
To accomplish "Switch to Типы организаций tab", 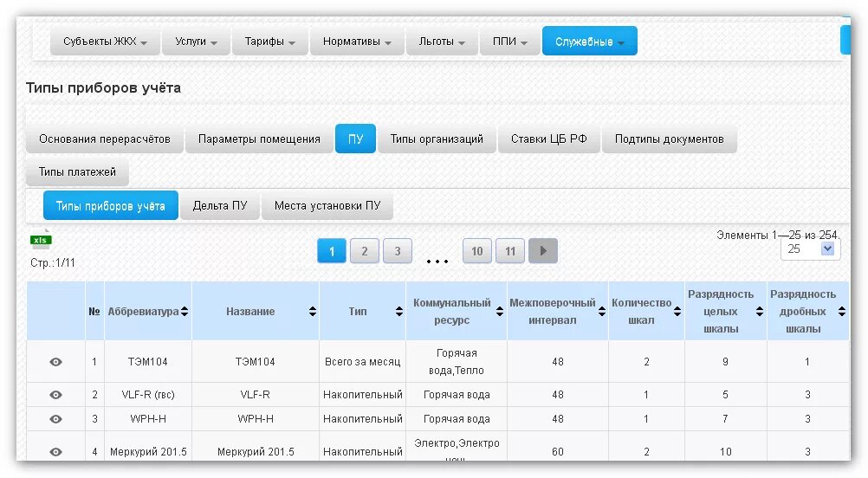I will tap(437, 139).
